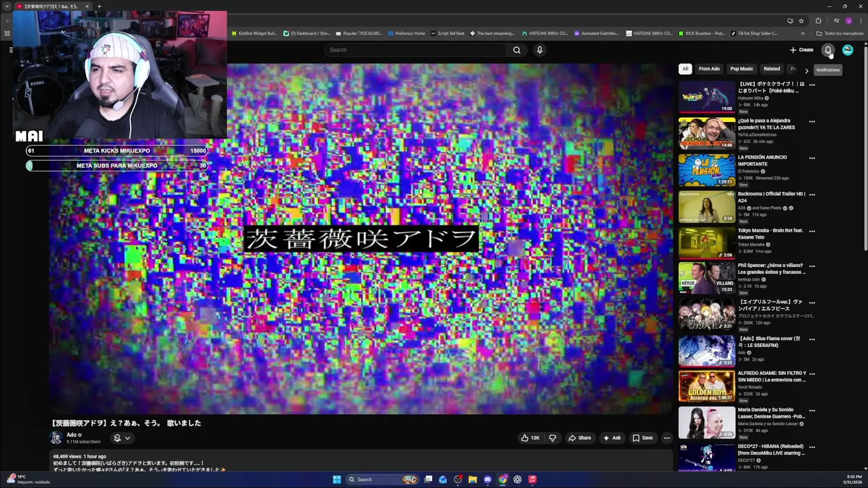Open Chrome extensions puzzle icon

coord(818,20)
